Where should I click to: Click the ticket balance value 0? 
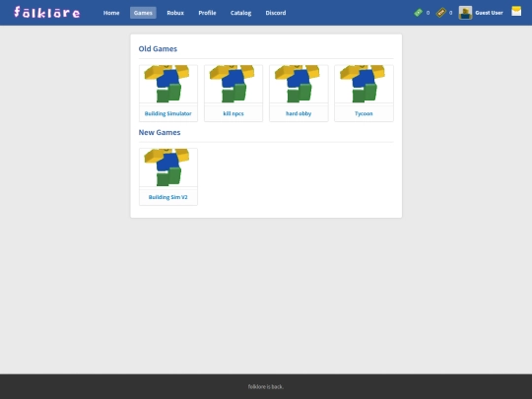(450, 13)
